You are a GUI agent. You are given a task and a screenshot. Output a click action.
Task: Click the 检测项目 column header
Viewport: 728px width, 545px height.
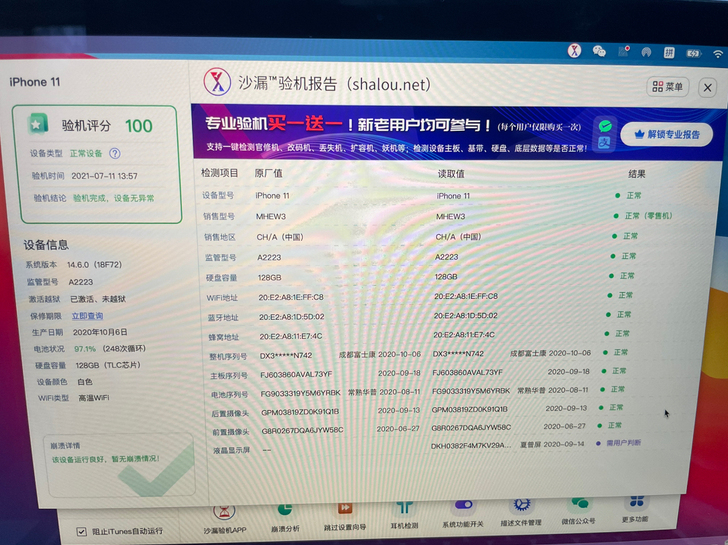click(x=220, y=173)
